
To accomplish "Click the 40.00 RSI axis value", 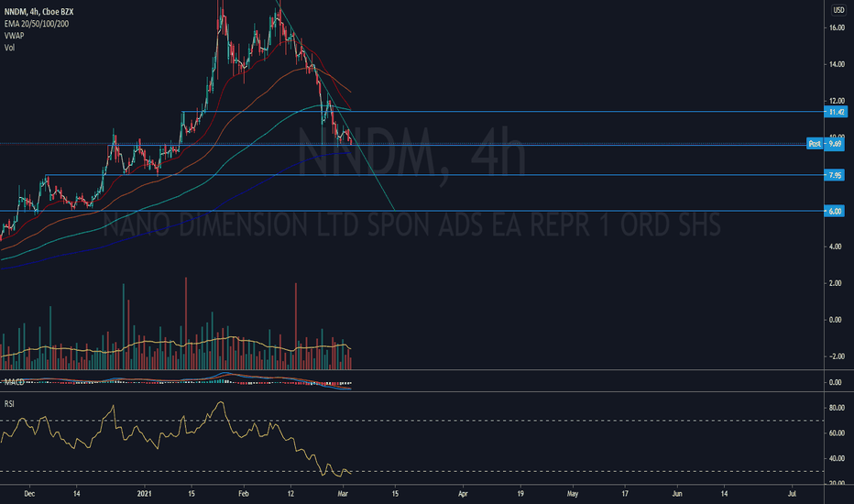I will point(837,458).
